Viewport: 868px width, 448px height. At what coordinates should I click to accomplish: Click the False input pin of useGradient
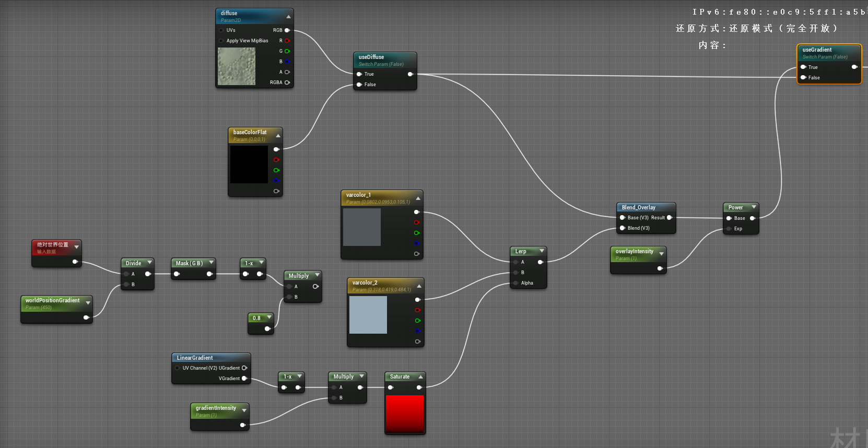803,77
